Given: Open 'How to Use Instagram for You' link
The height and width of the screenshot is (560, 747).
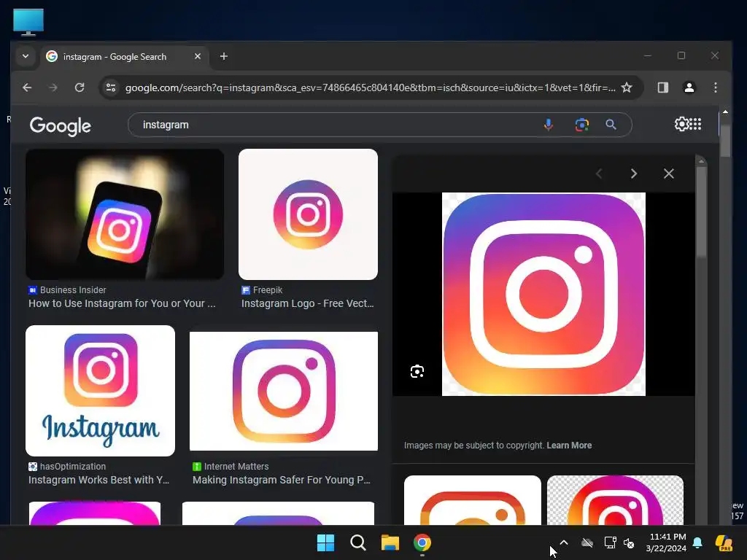Looking at the screenshot, I should pyautogui.click(x=122, y=303).
